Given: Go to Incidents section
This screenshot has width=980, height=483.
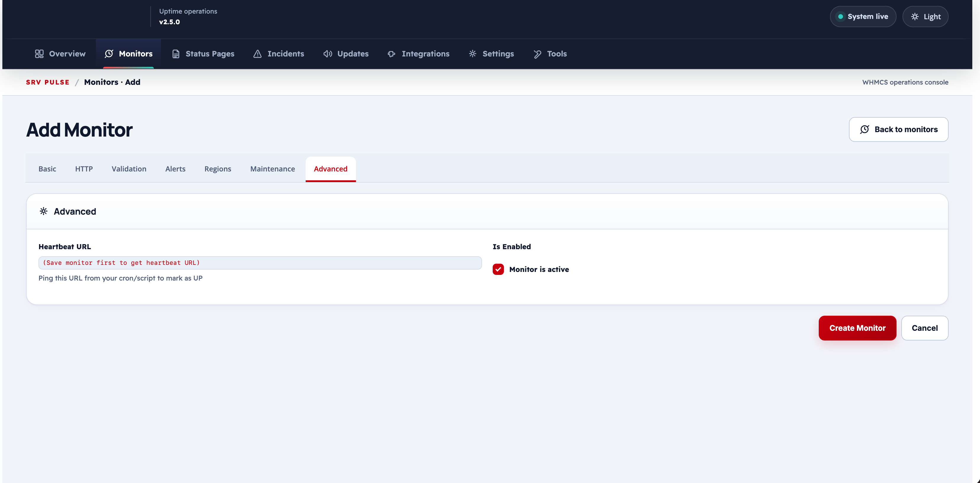Looking at the screenshot, I should [x=279, y=54].
